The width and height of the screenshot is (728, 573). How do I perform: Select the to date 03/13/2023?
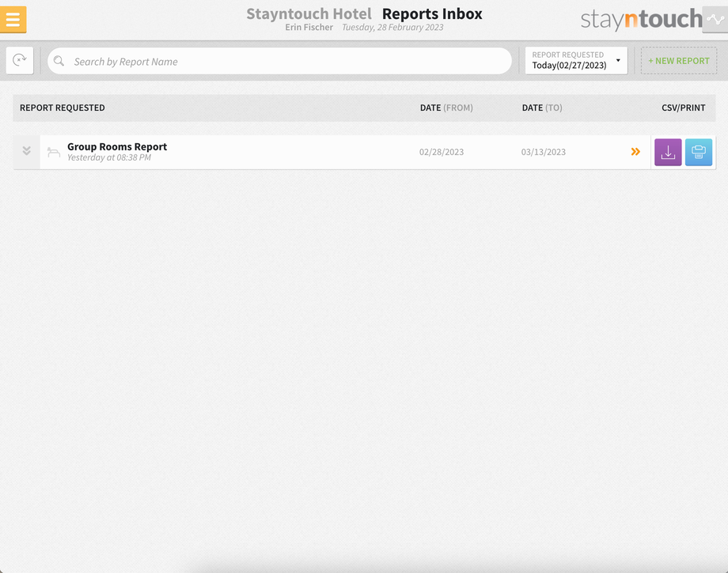tap(543, 152)
